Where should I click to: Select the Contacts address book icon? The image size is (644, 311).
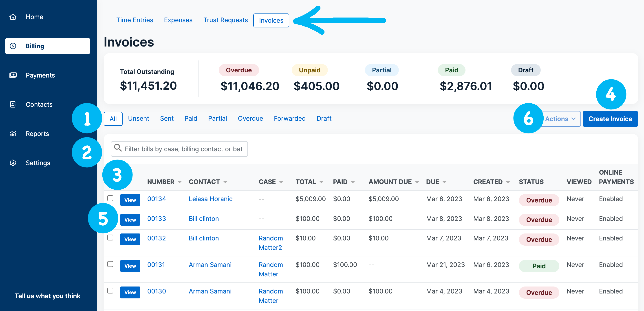pyautogui.click(x=13, y=104)
